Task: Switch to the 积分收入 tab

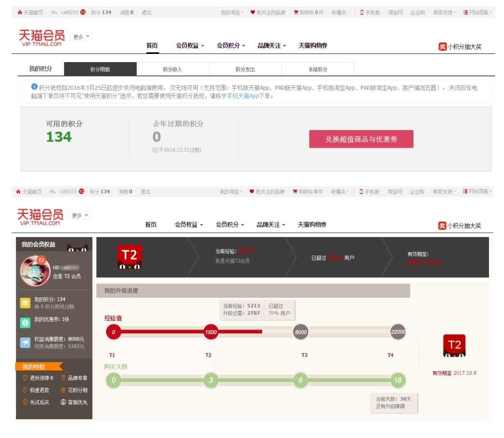Action: (x=172, y=69)
